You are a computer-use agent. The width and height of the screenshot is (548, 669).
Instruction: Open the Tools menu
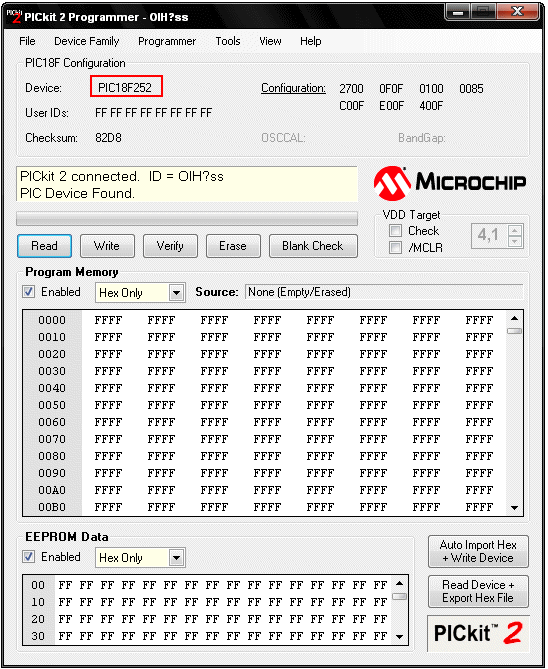pos(228,41)
